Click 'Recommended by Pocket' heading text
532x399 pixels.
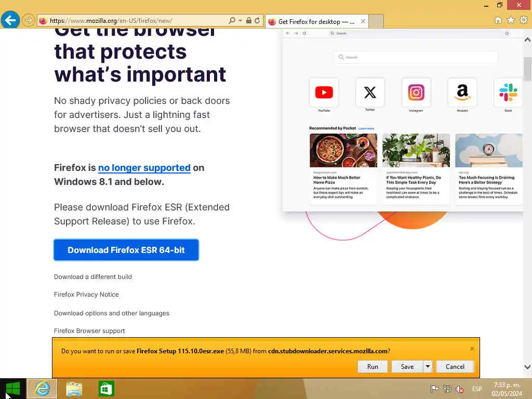332,128
